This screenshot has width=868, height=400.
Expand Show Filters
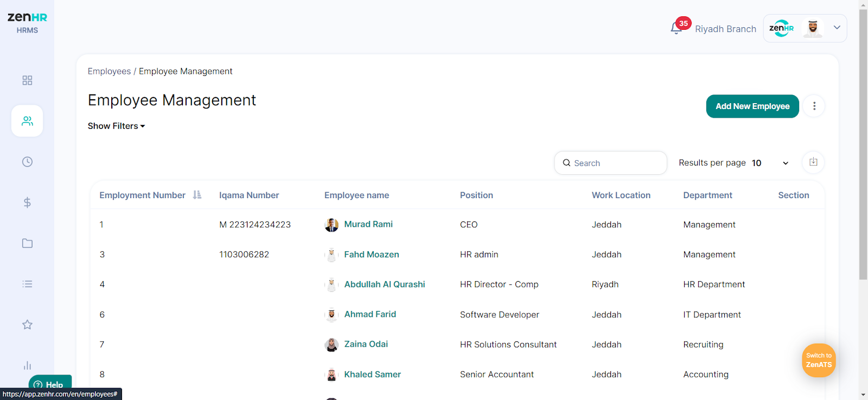(116, 126)
